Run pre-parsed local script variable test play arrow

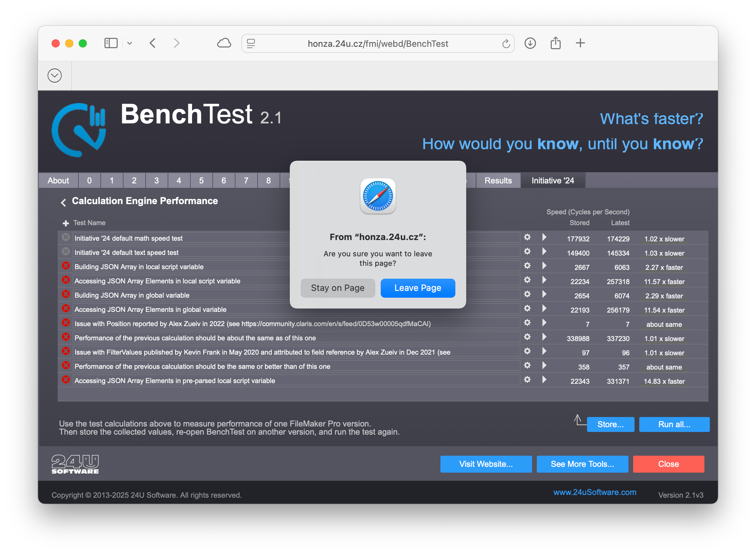coord(544,379)
